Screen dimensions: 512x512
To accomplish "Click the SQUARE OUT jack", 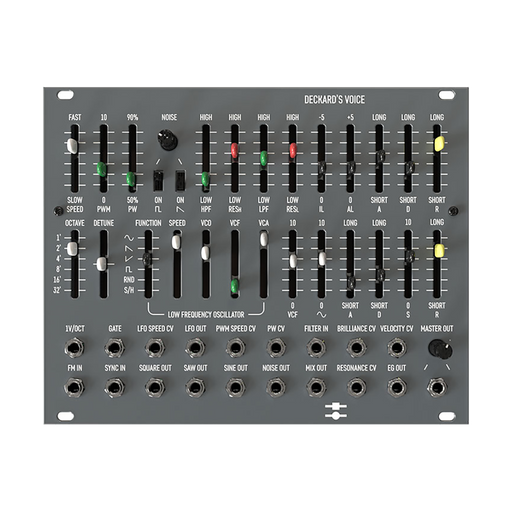I will pos(155,387).
